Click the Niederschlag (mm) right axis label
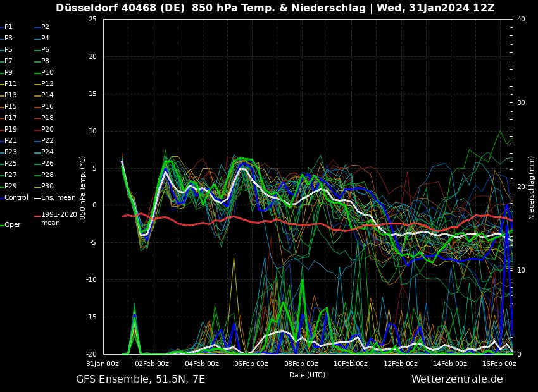This screenshot has width=538, height=392. pyautogui.click(x=532, y=187)
